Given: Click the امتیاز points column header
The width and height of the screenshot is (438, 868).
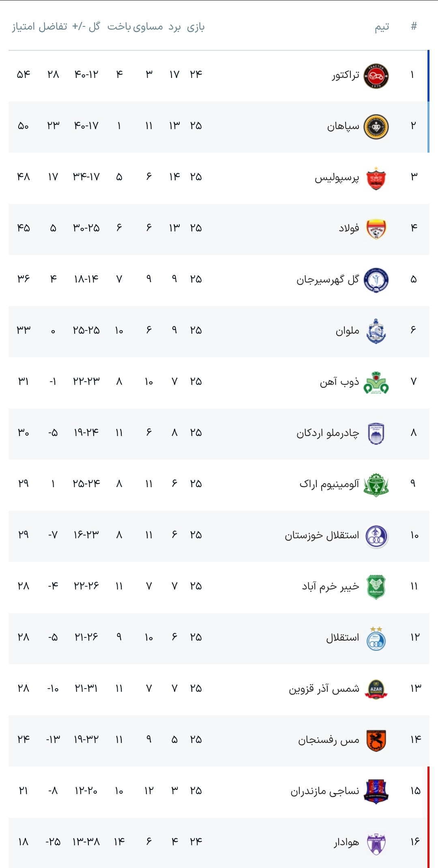Looking at the screenshot, I should 23,27.
